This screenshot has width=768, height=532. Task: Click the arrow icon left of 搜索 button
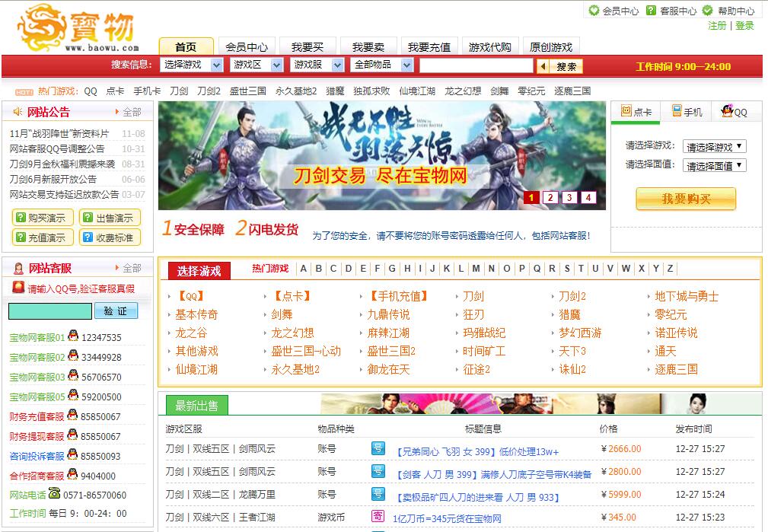(543, 66)
